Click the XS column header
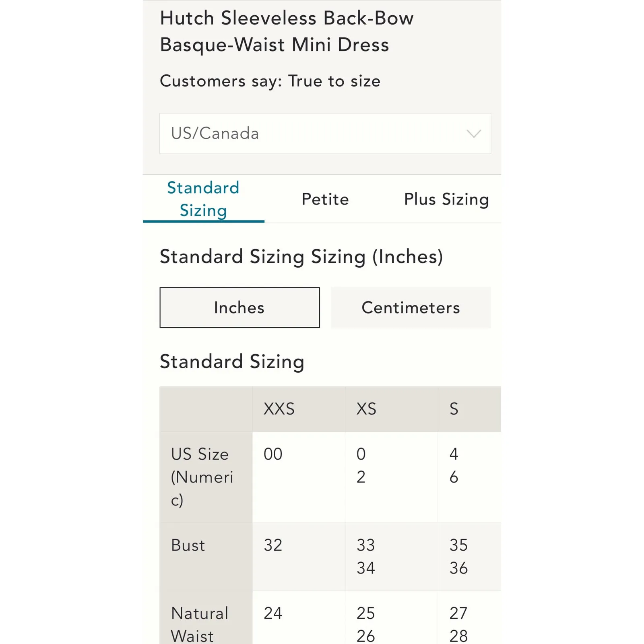This screenshot has width=644, height=644. [366, 409]
